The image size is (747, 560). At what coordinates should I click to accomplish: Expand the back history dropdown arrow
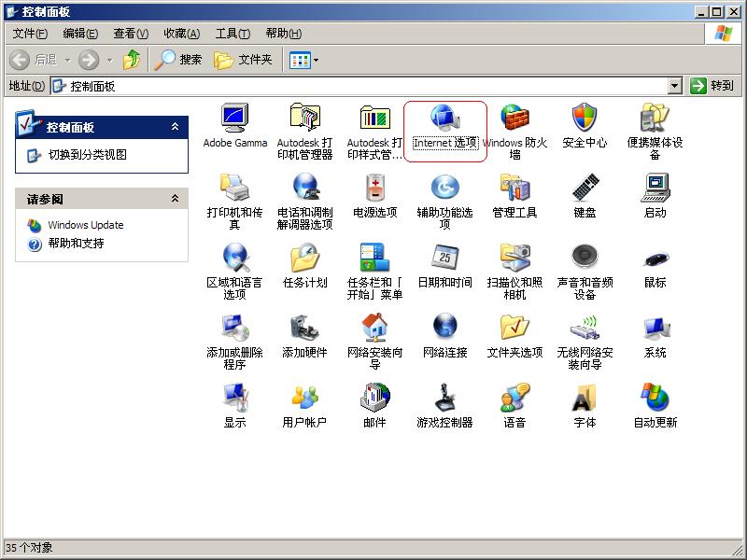67,60
